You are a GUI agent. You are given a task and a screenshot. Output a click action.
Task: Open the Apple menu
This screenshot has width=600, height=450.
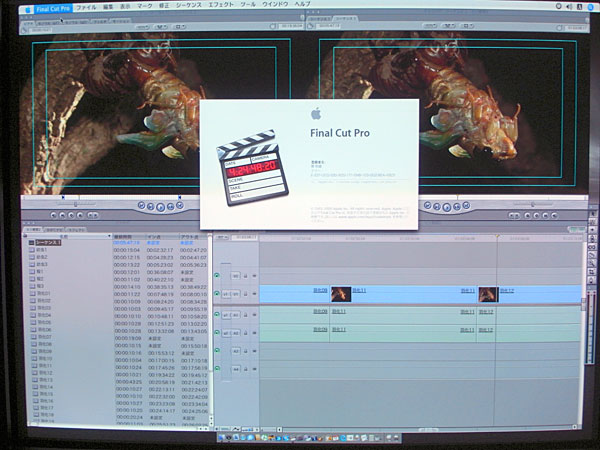point(28,9)
